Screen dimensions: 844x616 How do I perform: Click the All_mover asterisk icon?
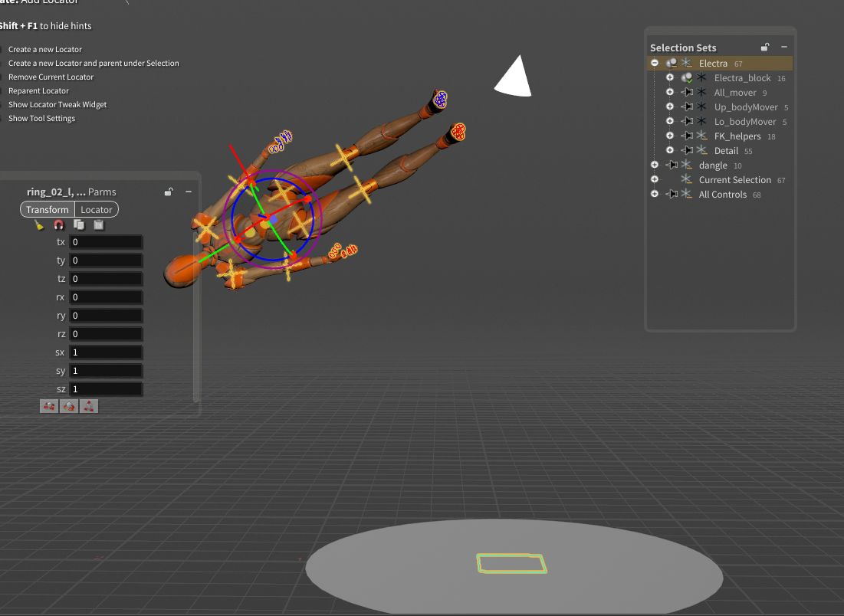click(701, 92)
